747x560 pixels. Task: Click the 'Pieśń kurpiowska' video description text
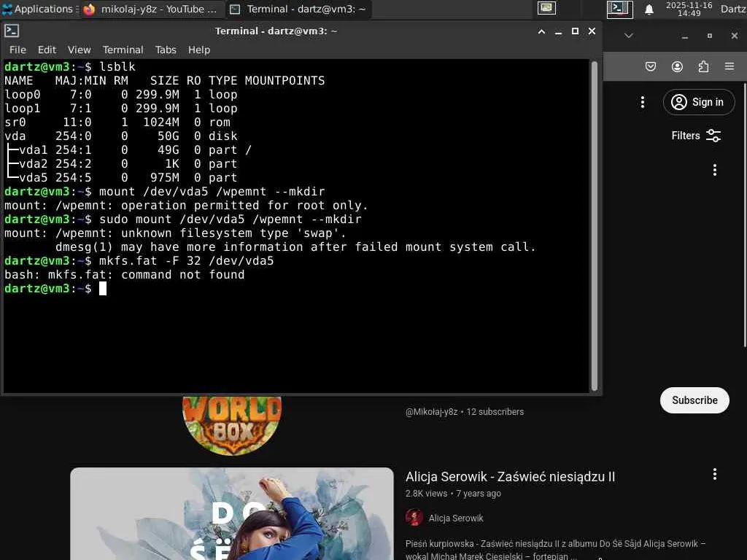tap(555, 550)
